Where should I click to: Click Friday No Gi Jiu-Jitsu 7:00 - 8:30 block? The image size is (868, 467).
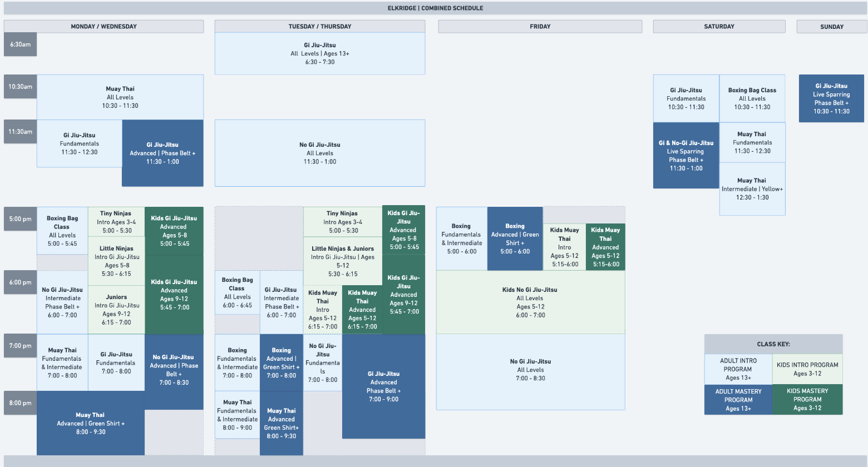click(x=530, y=370)
